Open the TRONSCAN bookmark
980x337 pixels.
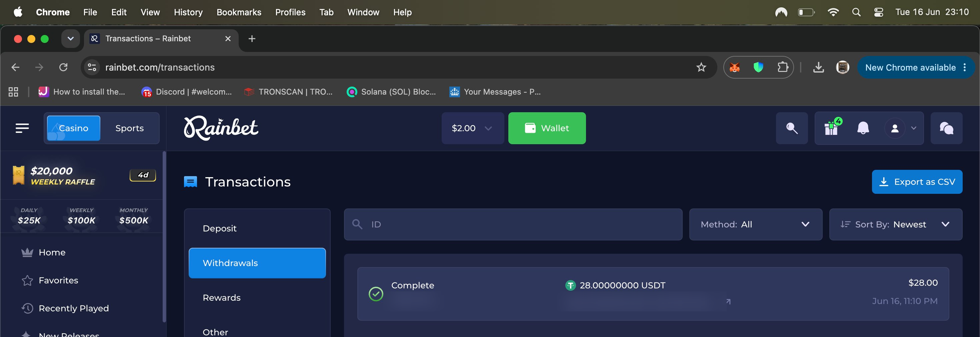(288, 92)
